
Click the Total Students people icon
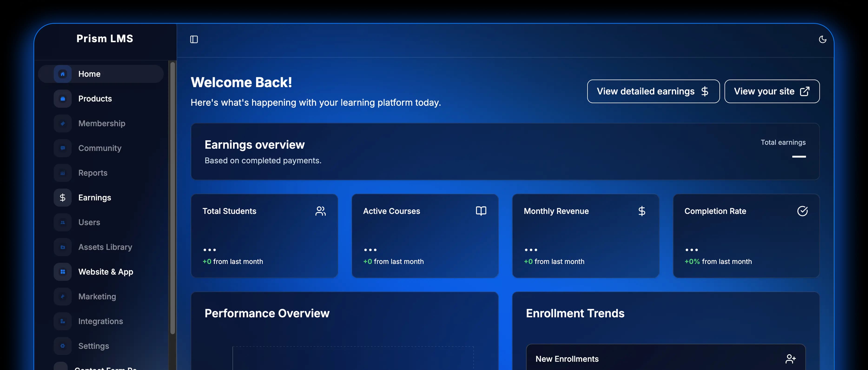(x=320, y=211)
